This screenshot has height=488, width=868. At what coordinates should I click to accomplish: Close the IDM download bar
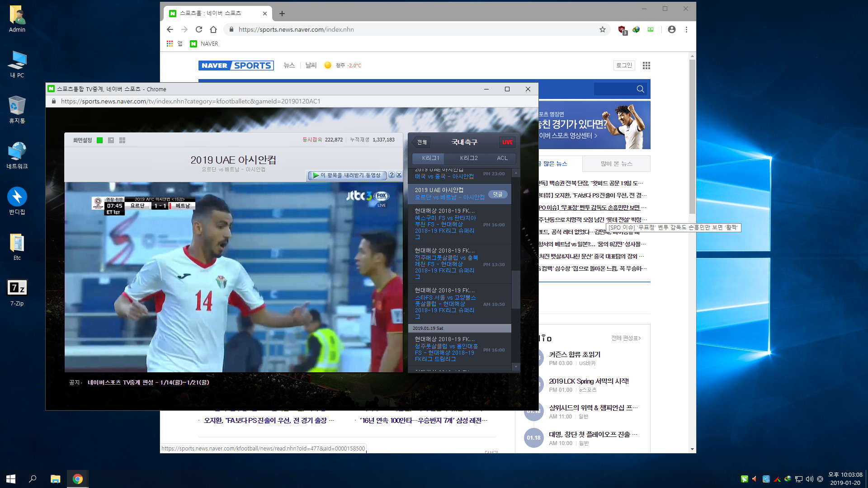coord(399,175)
